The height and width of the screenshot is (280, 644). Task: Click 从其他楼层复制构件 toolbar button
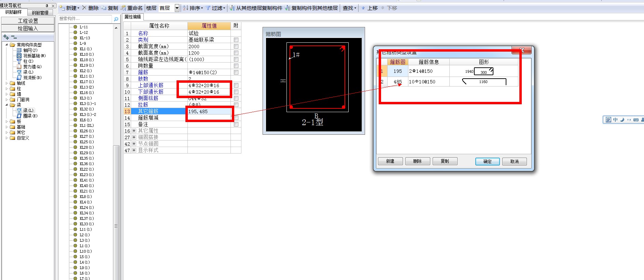pos(256,8)
